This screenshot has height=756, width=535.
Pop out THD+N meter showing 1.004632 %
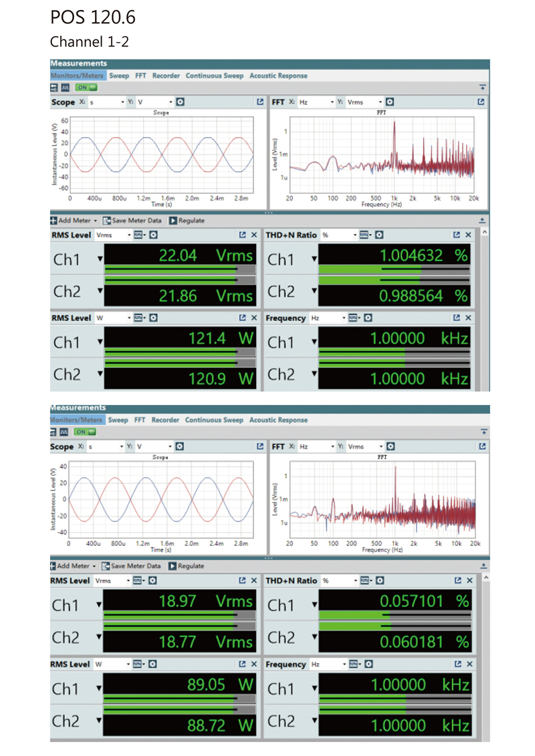point(455,235)
